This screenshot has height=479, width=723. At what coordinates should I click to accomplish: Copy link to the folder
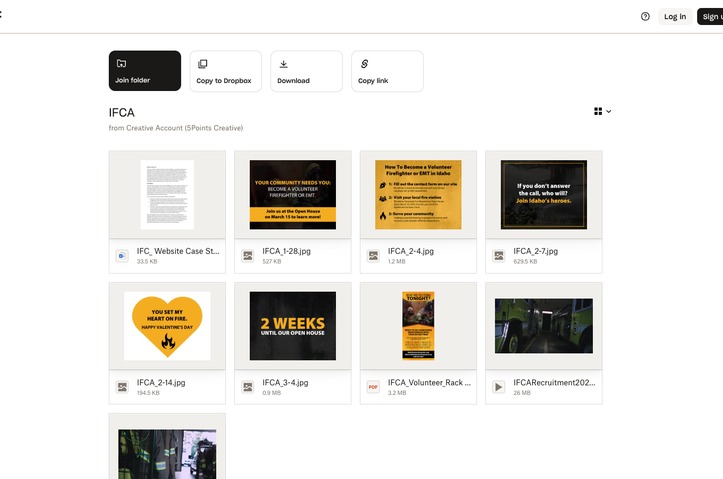[x=387, y=71]
